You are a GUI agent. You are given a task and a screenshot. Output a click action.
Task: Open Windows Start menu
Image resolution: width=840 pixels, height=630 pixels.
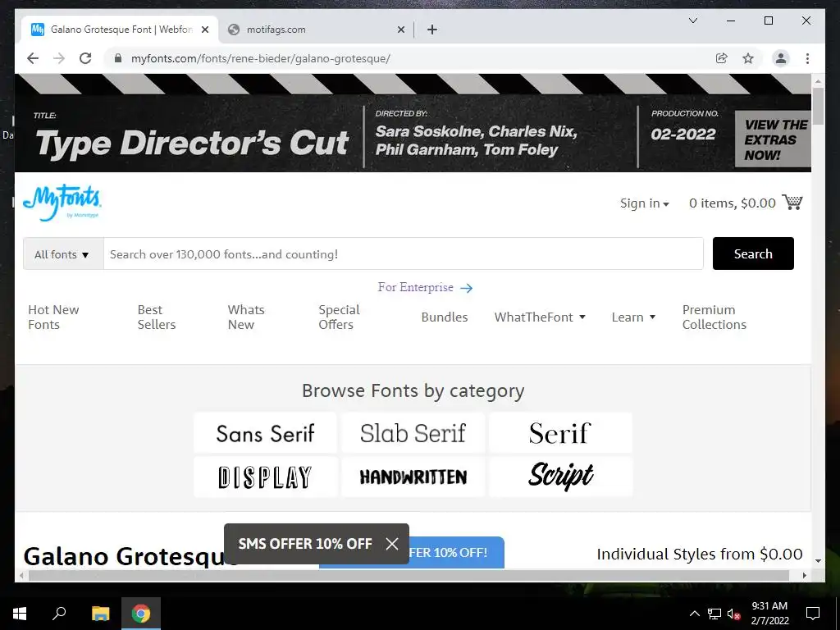click(20, 614)
